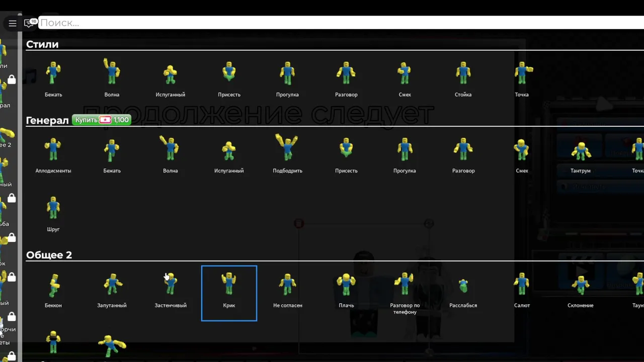This screenshot has height=362, width=644.
Task: Pick the Шруг emote
Action: [53, 213]
